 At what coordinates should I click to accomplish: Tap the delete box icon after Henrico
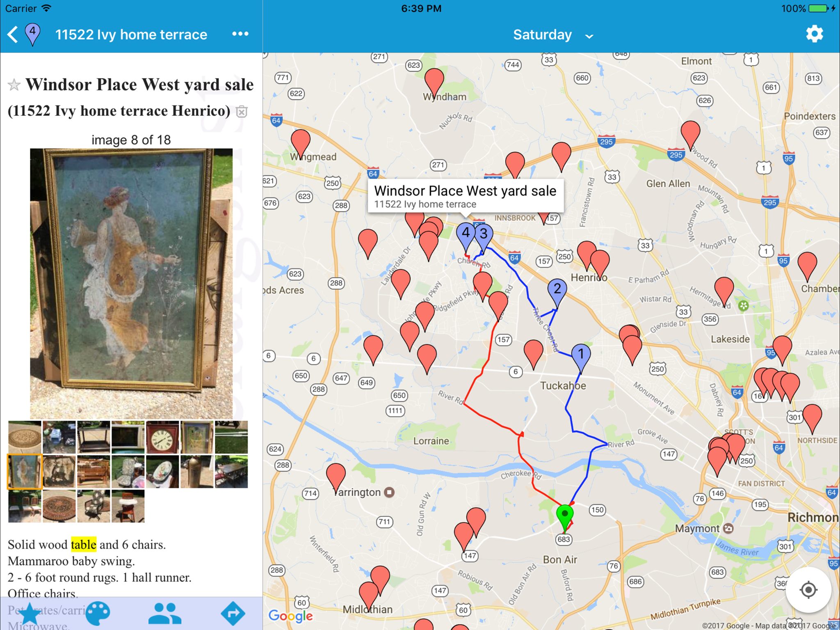pyautogui.click(x=242, y=111)
